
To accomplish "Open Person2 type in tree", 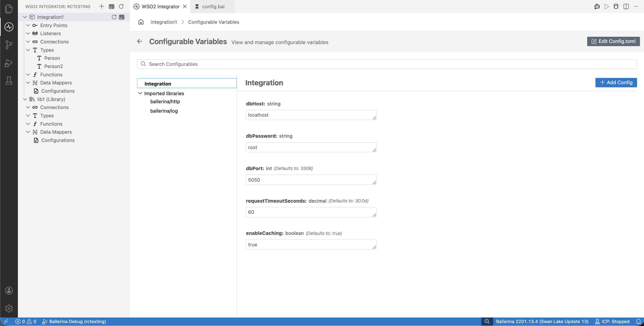I will [53, 66].
